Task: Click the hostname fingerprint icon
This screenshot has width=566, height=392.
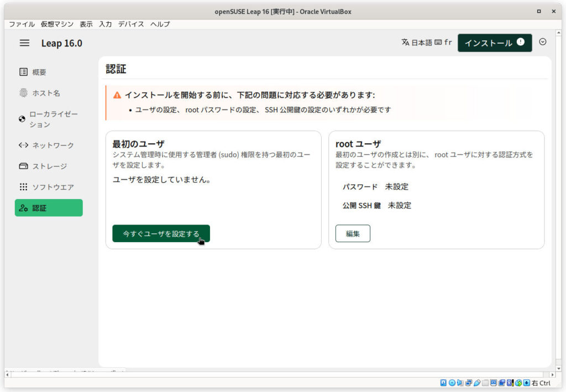Action: (x=23, y=93)
